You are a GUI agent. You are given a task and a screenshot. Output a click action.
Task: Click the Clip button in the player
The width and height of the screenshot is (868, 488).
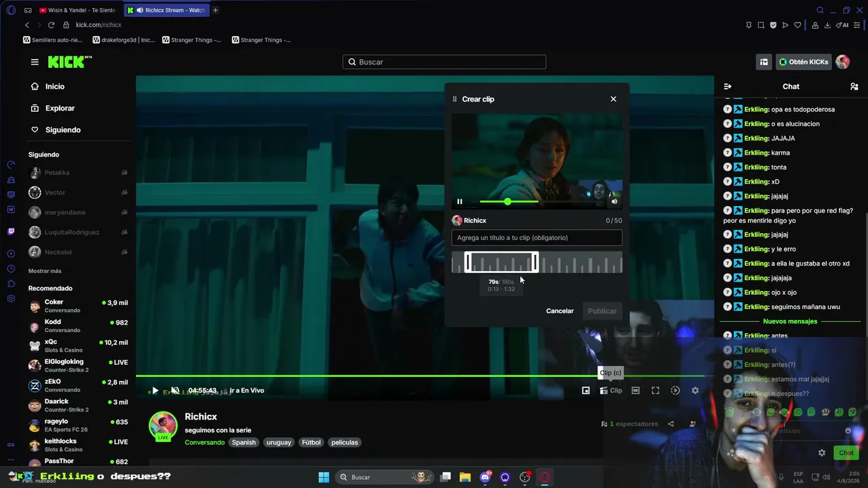click(x=611, y=390)
